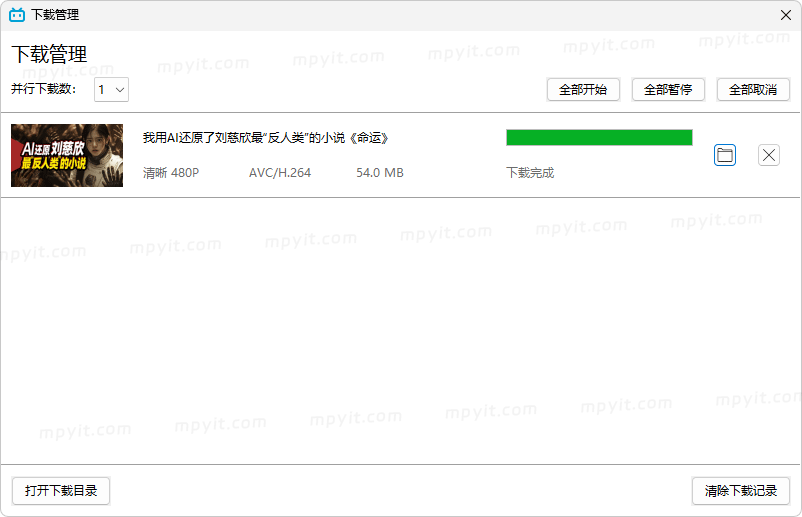Open the download directory via 打开下载目录
This screenshot has width=802, height=517.
(61, 491)
